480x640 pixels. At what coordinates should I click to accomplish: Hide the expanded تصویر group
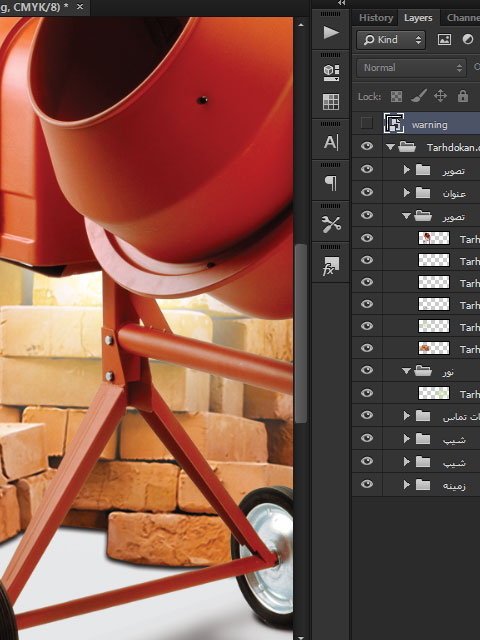click(367, 215)
